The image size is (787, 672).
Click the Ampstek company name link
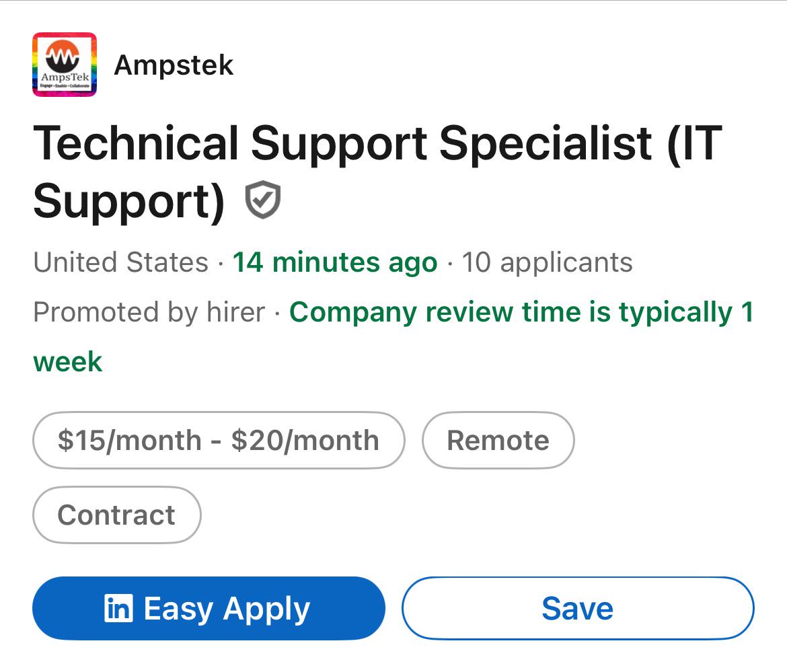click(x=174, y=65)
